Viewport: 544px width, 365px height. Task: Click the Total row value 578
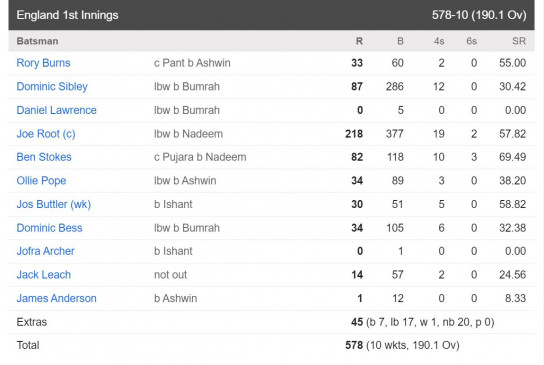click(x=354, y=345)
